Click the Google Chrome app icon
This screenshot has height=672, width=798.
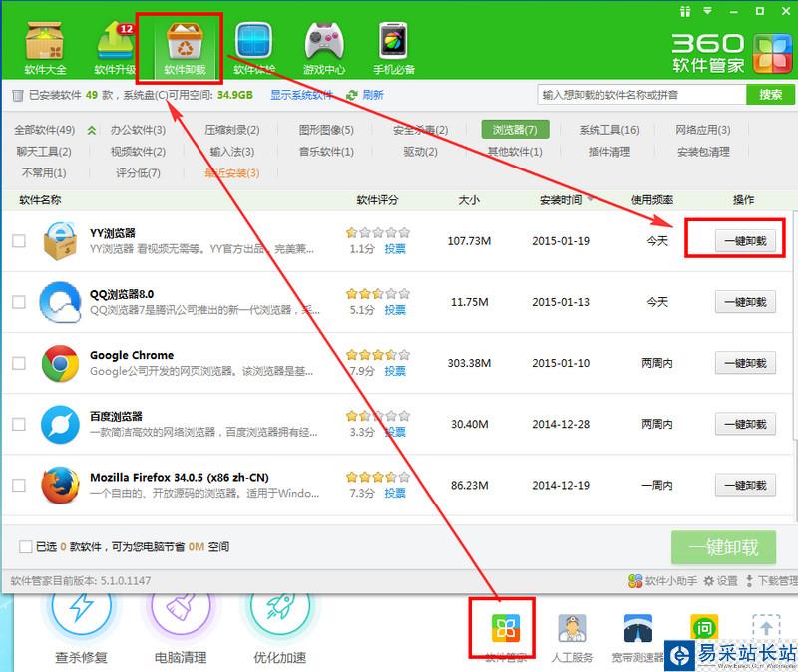tap(60, 363)
